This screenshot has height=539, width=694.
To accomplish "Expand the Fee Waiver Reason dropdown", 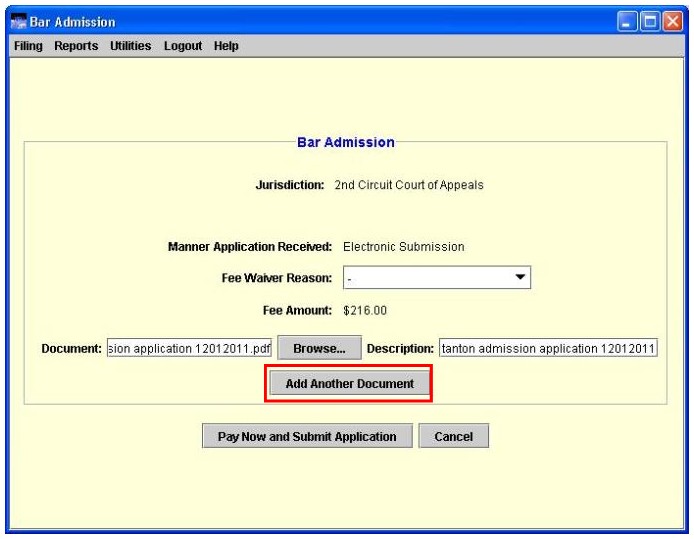I will pyautogui.click(x=437, y=277).
